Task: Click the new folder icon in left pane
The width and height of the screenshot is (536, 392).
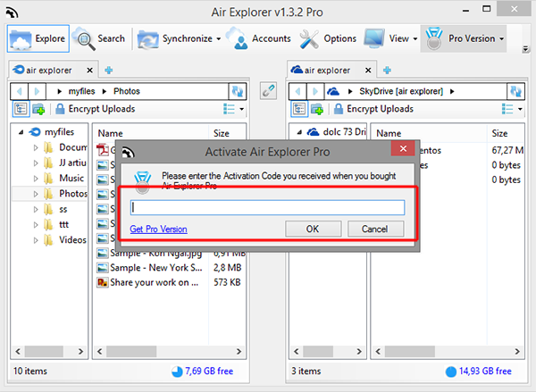Action: pyautogui.click(x=38, y=109)
